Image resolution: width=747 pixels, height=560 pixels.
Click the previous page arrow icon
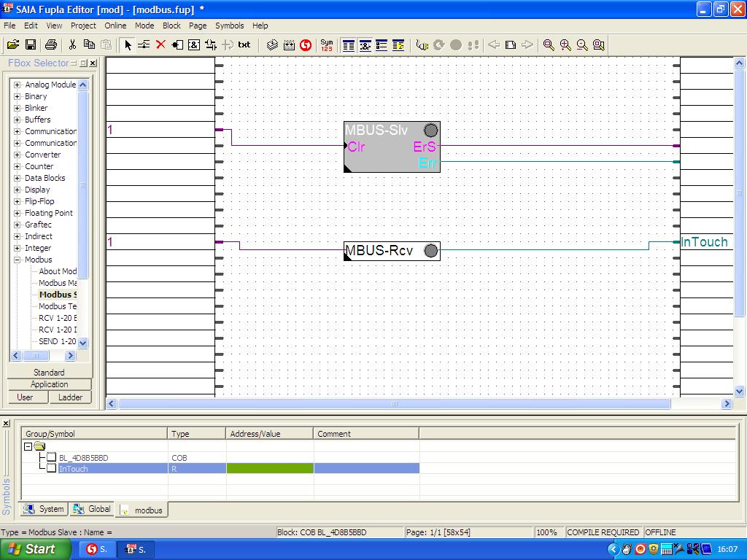(494, 44)
